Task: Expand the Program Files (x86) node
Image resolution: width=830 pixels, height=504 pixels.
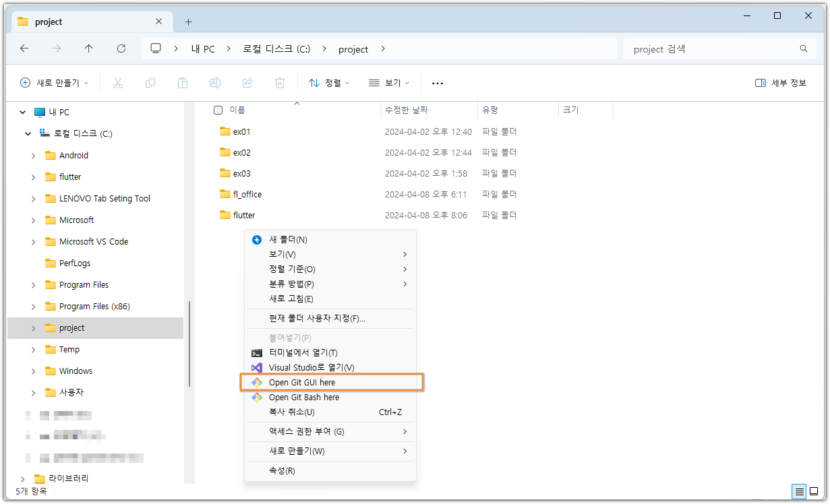Action: pos(34,307)
